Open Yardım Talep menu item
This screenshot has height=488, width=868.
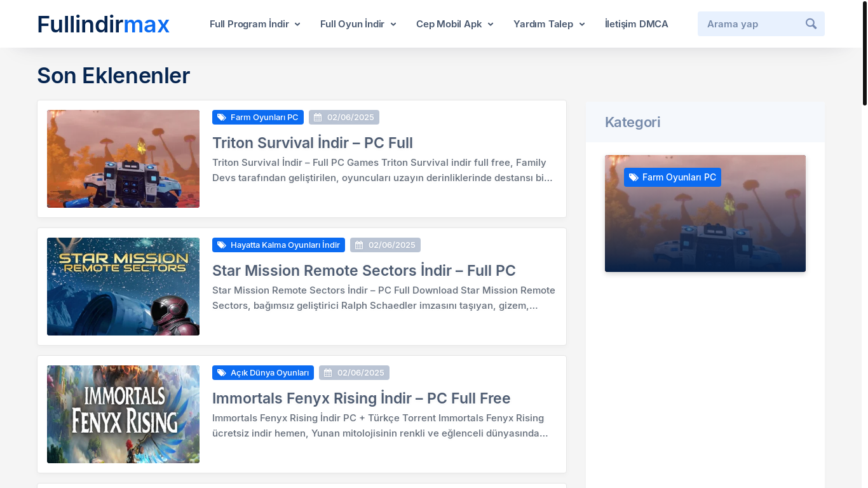[x=543, y=24]
